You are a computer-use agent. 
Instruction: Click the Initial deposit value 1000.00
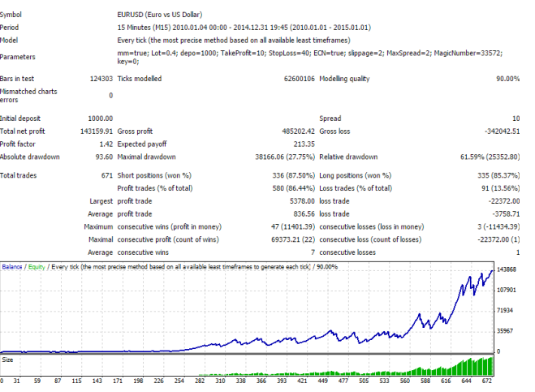[101, 118]
